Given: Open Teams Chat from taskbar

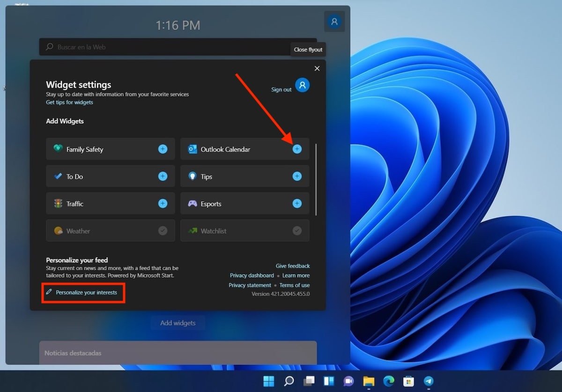Looking at the screenshot, I should coord(348,381).
